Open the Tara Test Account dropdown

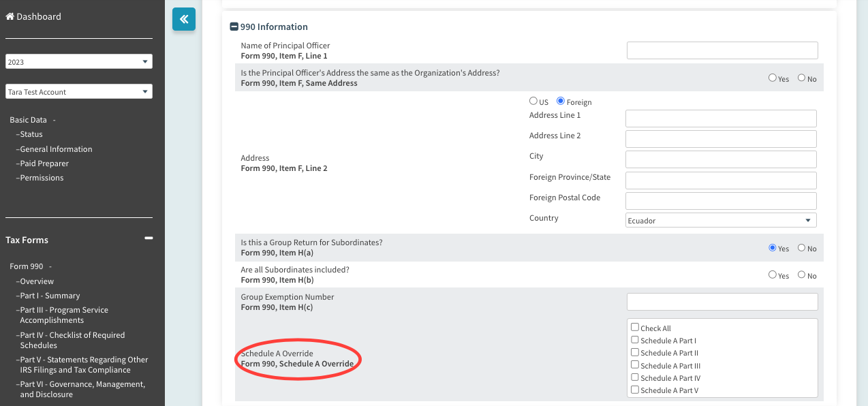79,92
